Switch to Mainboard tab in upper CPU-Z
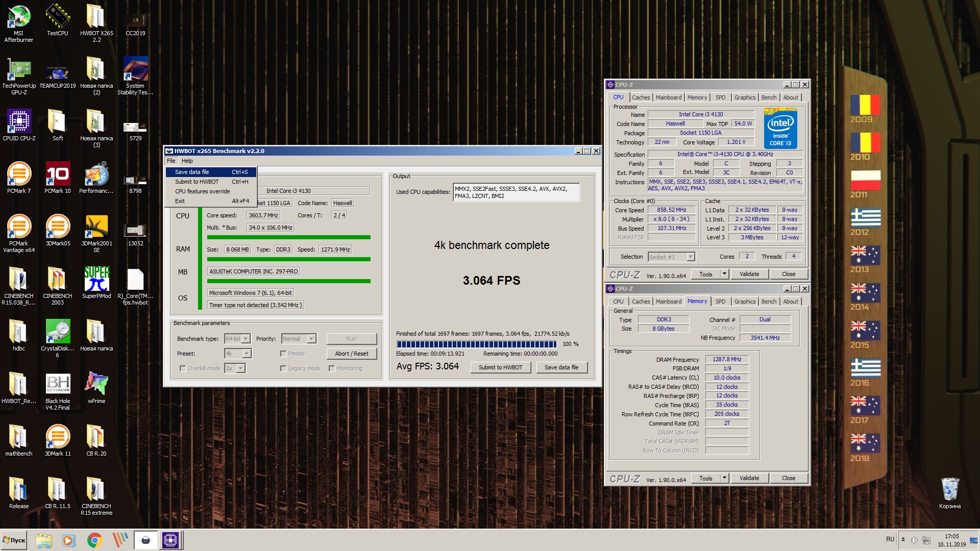 pyautogui.click(x=668, y=97)
